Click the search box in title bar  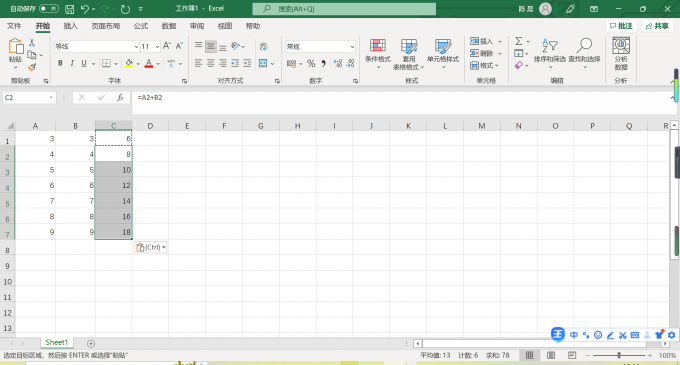(344, 9)
